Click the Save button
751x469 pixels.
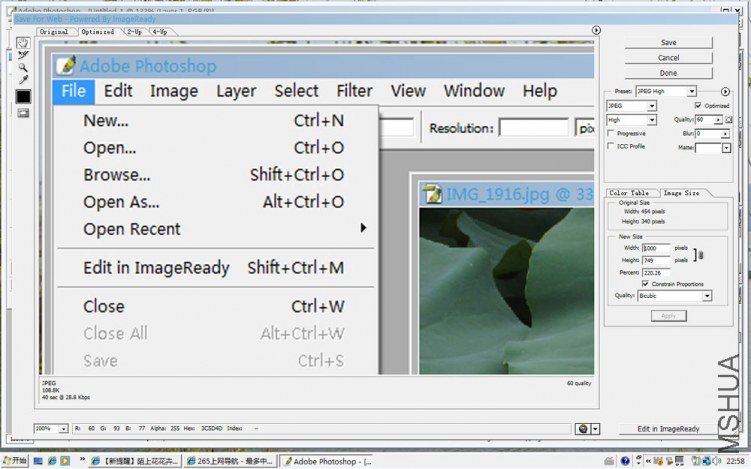(x=668, y=43)
